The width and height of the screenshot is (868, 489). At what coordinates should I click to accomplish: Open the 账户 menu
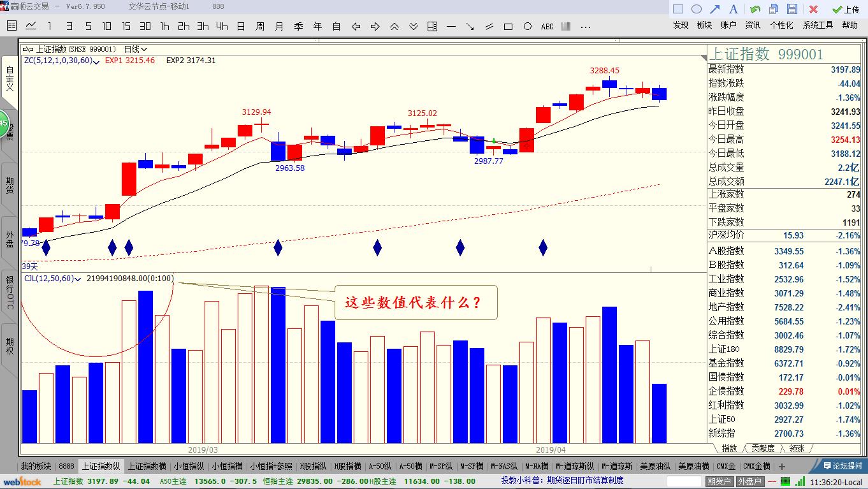coord(728,25)
